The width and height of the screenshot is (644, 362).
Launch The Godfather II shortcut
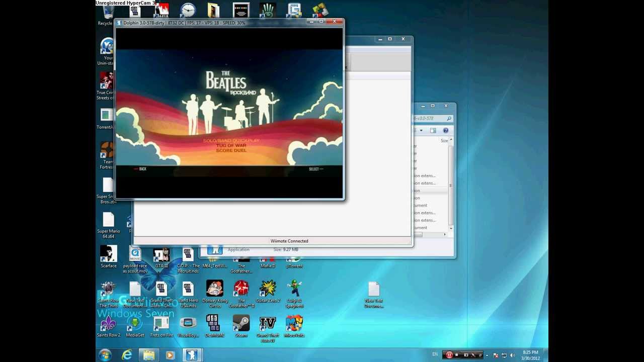(x=241, y=295)
